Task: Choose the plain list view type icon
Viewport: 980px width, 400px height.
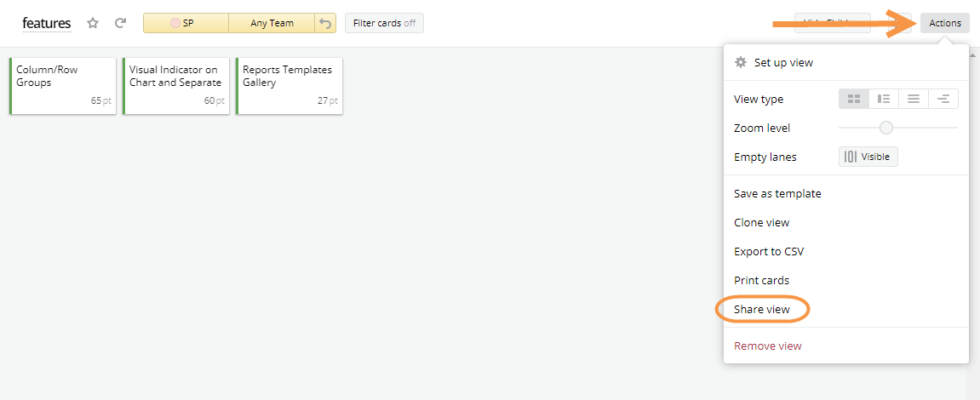Action: click(x=914, y=100)
